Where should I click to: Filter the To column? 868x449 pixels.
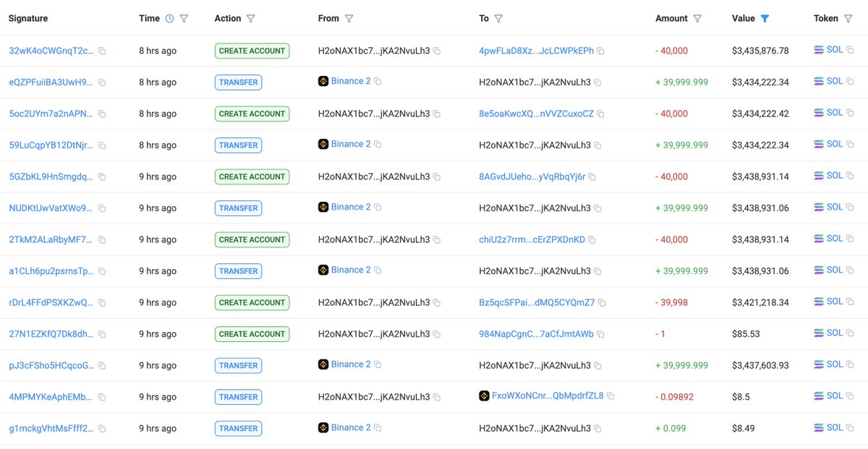(498, 19)
